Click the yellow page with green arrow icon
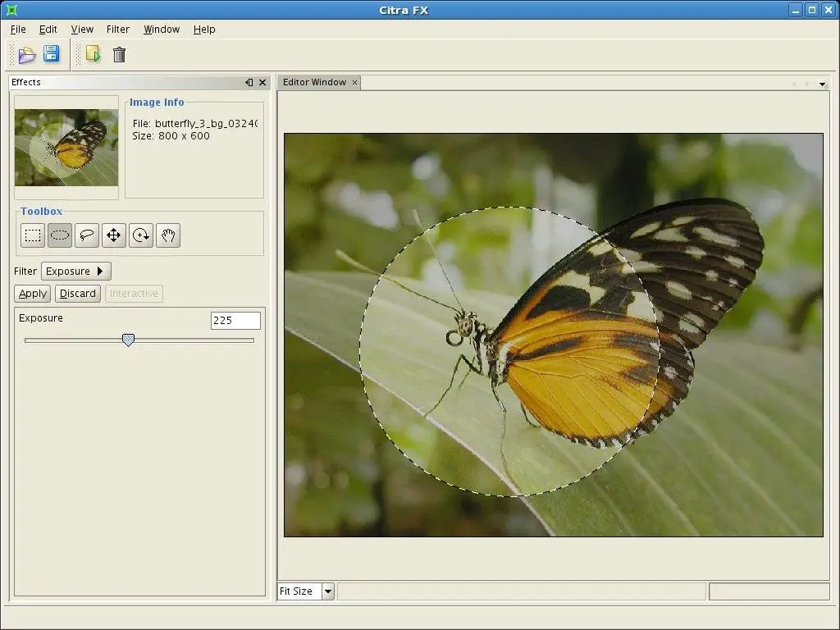This screenshot has height=630, width=840. click(93, 55)
